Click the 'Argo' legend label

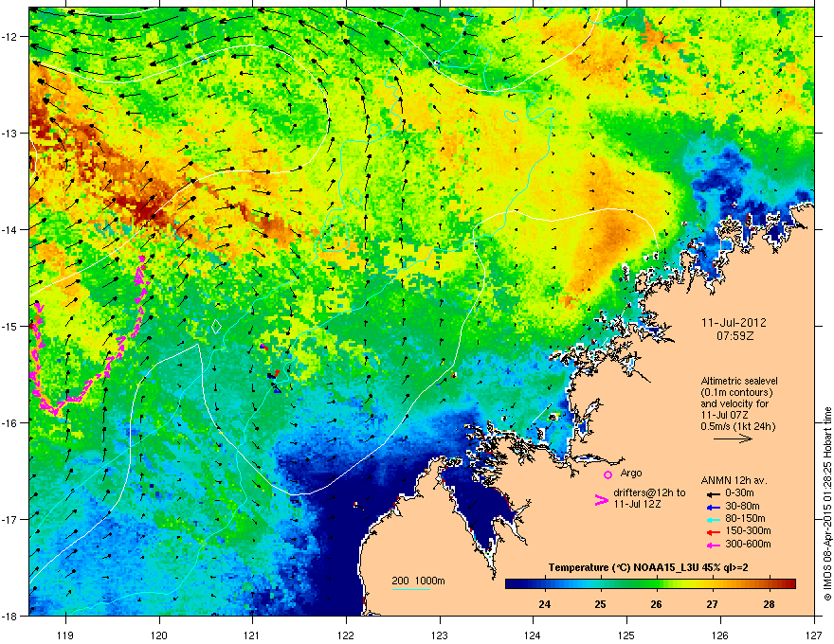pyautogui.click(x=631, y=473)
